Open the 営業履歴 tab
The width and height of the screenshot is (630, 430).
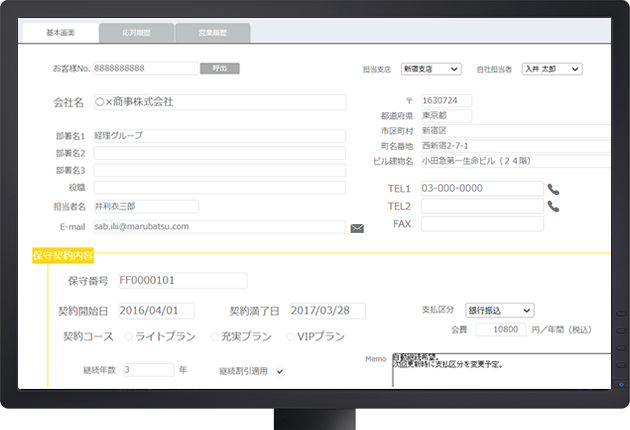coord(211,32)
